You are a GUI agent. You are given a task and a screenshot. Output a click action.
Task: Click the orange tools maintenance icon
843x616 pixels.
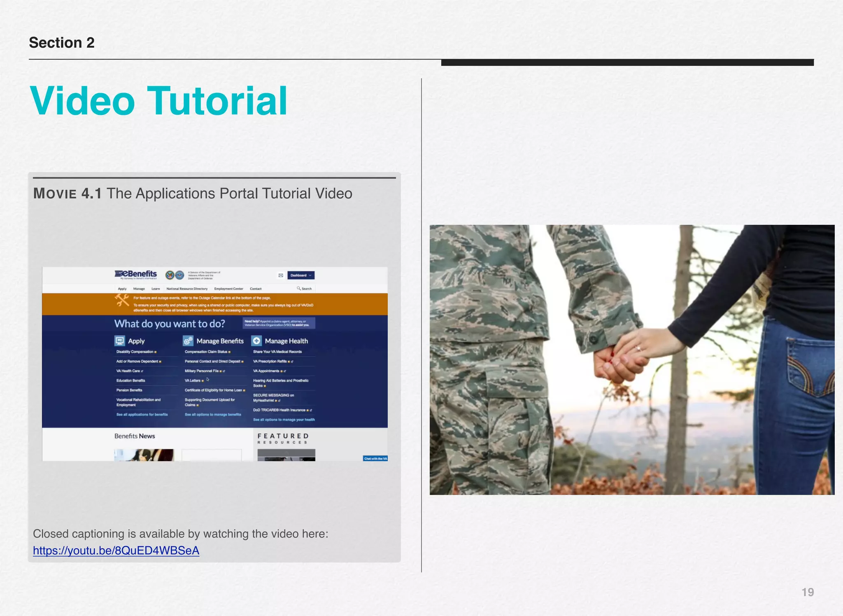pos(122,300)
